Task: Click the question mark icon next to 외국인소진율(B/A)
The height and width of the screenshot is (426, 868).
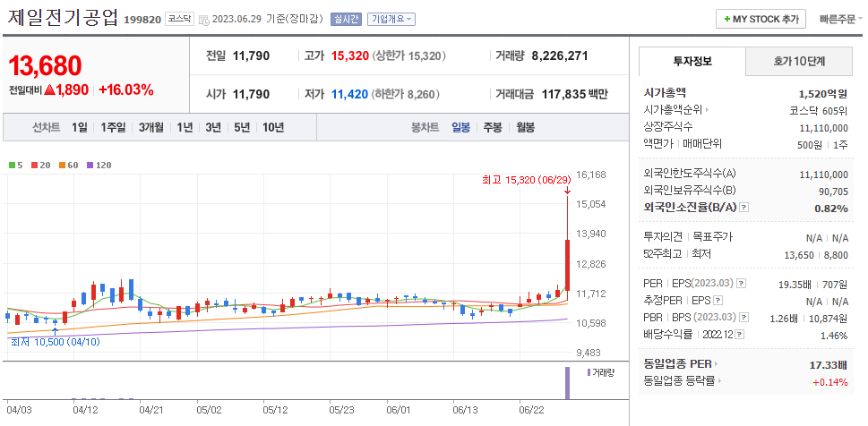Action: (x=744, y=208)
